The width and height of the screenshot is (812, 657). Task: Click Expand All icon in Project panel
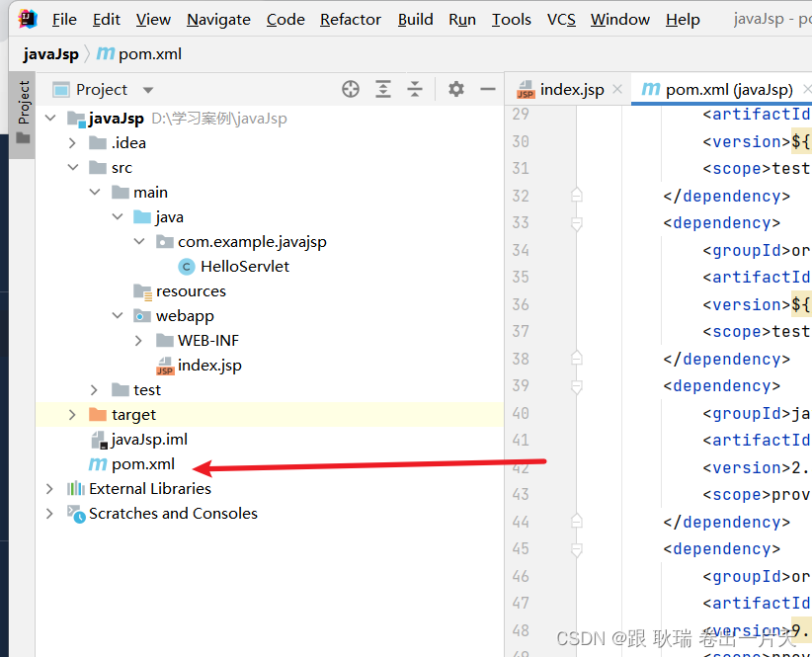(x=382, y=89)
